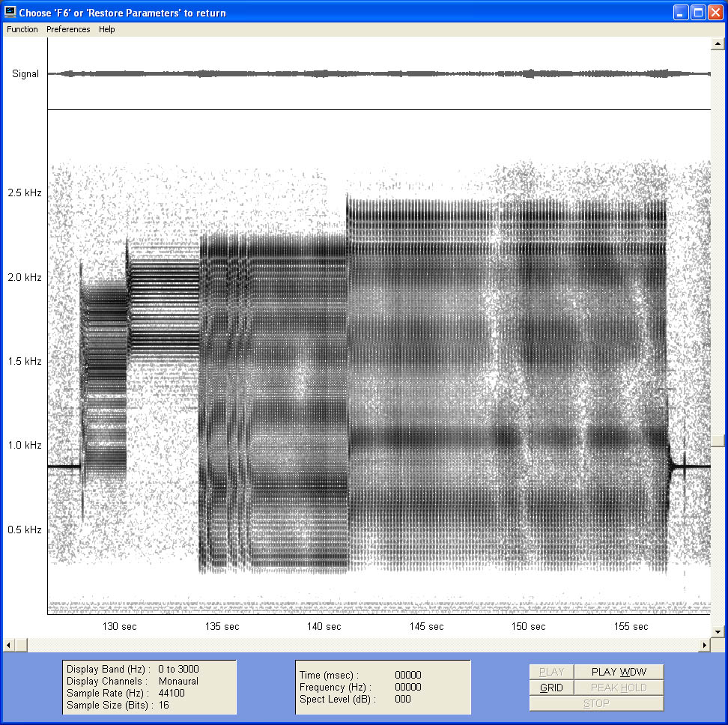Click the grayed PLAY button
728x725 pixels.
(551, 672)
